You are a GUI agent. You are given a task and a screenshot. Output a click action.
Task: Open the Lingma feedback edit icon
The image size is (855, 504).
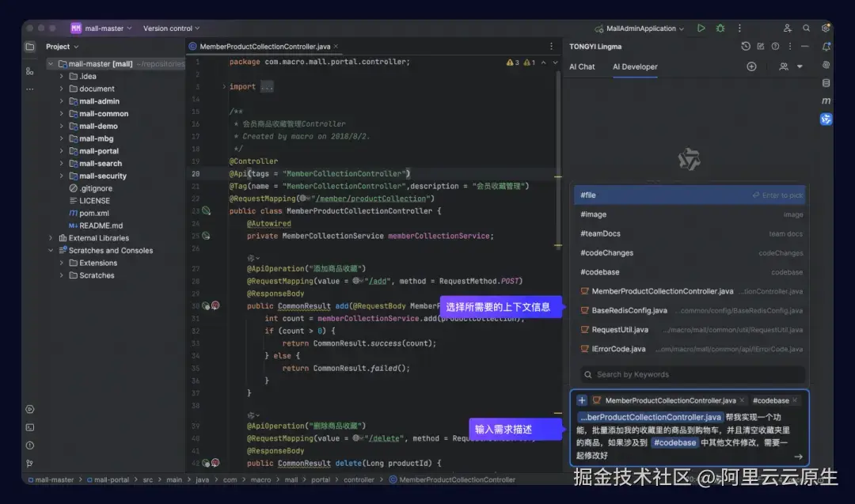[761, 47]
